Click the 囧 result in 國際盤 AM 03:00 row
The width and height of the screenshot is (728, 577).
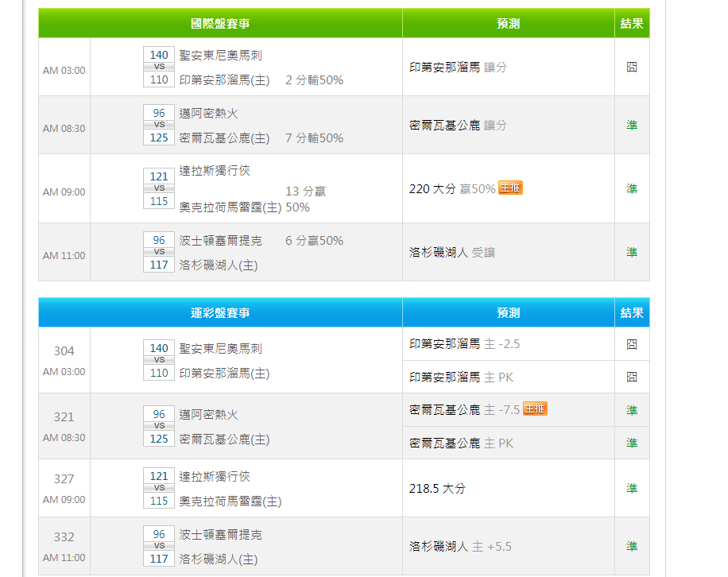(632, 68)
